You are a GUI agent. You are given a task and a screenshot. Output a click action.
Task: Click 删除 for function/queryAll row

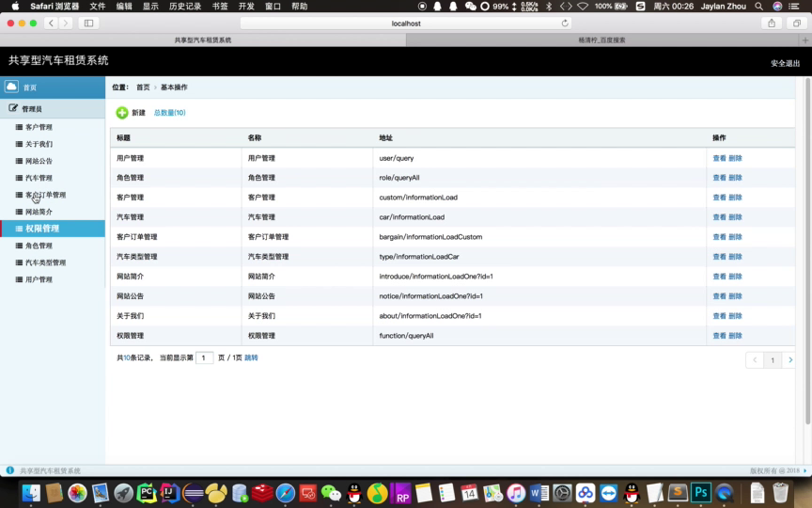pos(735,336)
